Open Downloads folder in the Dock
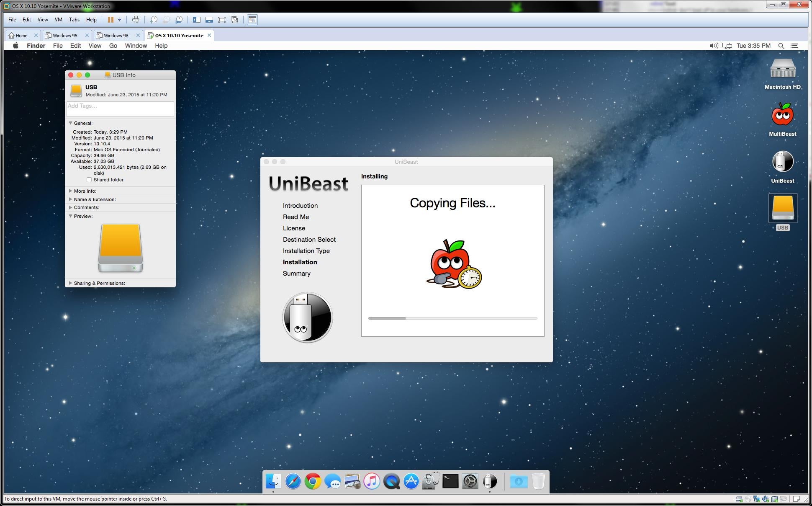The width and height of the screenshot is (812, 506). pos(519,481)
